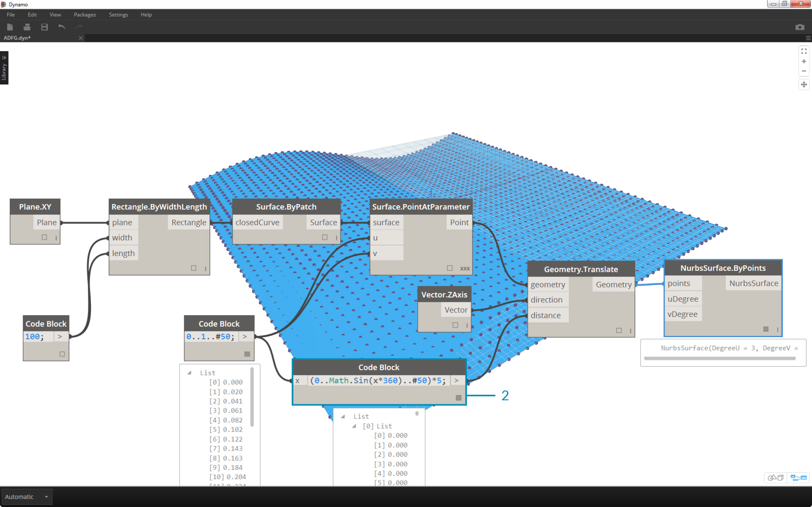This screenshot has width=812, height=507.
Task: Click the Dynamo library panel icon
Action: pyautogui.click(x=5, y=67)
